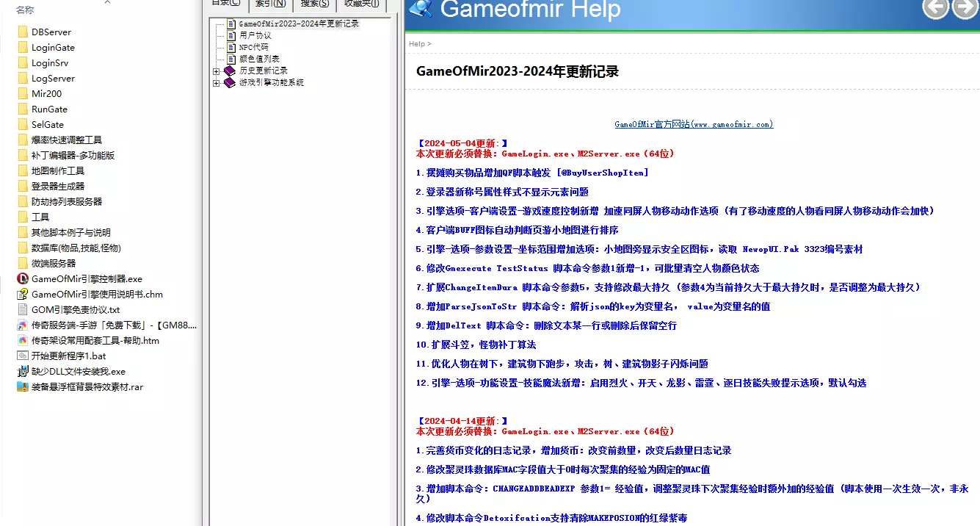Select the 开始更新程序1.bat batch file icon
This screenshot has width=980, height=526.
tap(22, 356)
